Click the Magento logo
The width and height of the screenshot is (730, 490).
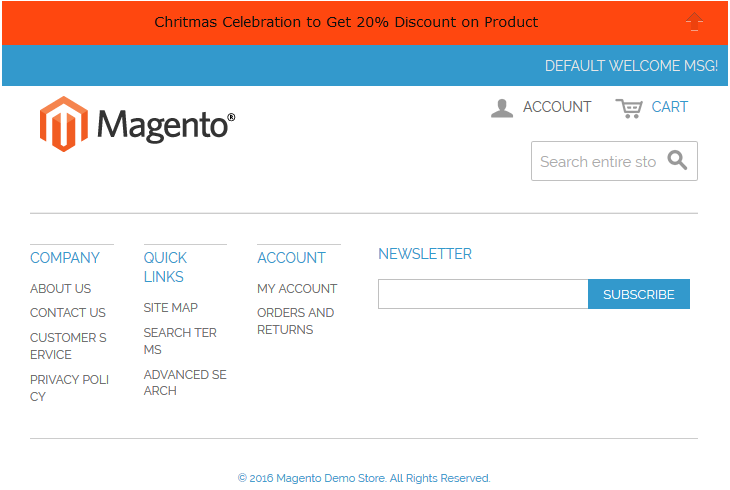tap(138, 124)
